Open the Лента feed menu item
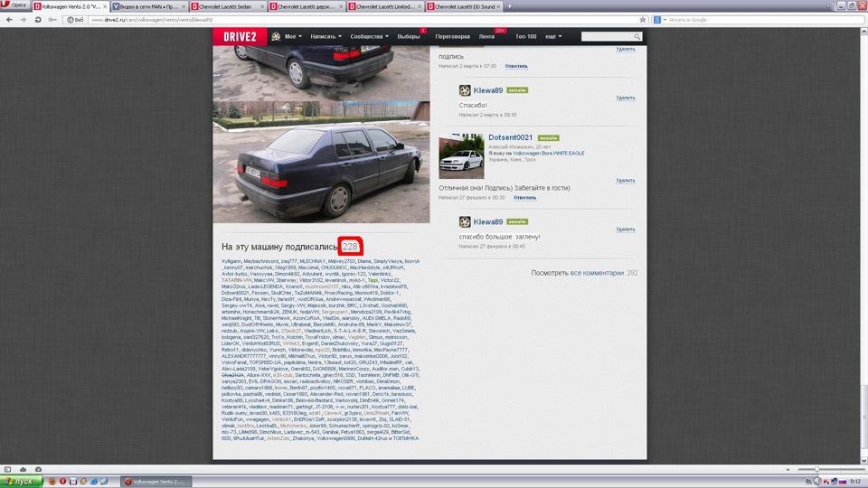The width and height of the screenshot is (868, 488). 486,36
